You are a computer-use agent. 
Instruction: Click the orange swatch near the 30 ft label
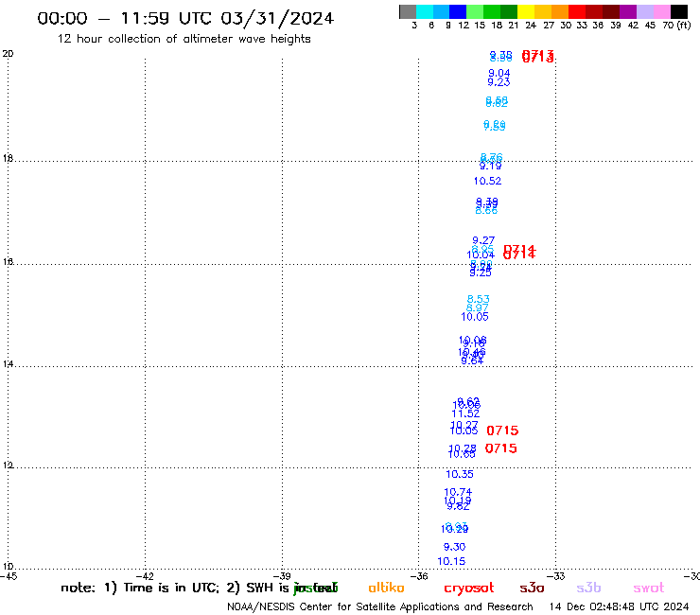pos(560,11)
